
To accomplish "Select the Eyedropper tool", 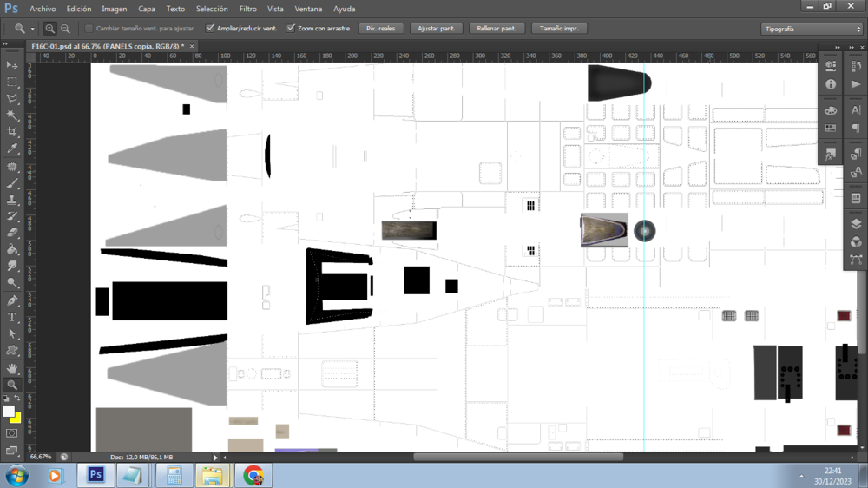I will click(12, 148).
